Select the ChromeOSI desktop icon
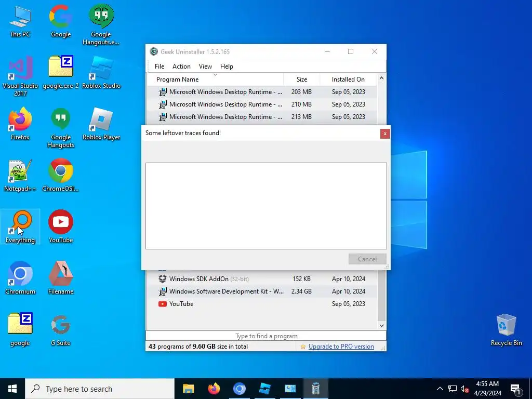The height and width of the screenshot is (399, 532). click(x=61, y=176)
